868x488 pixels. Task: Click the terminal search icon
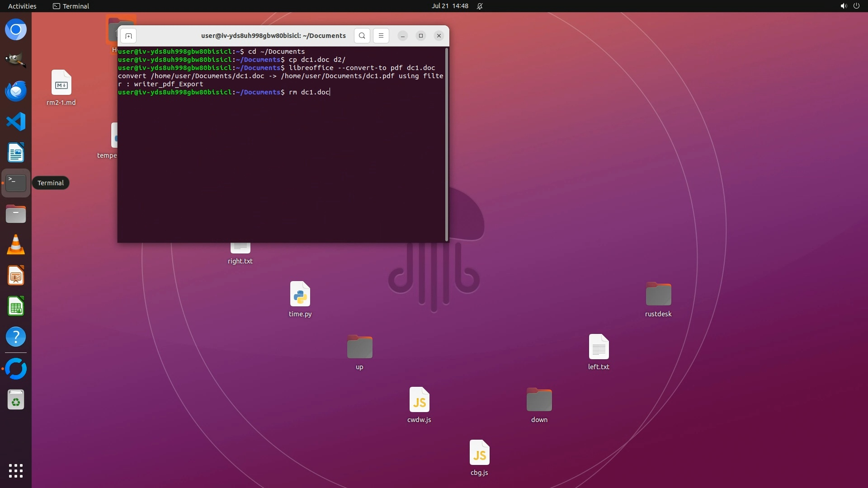[362, 36]
